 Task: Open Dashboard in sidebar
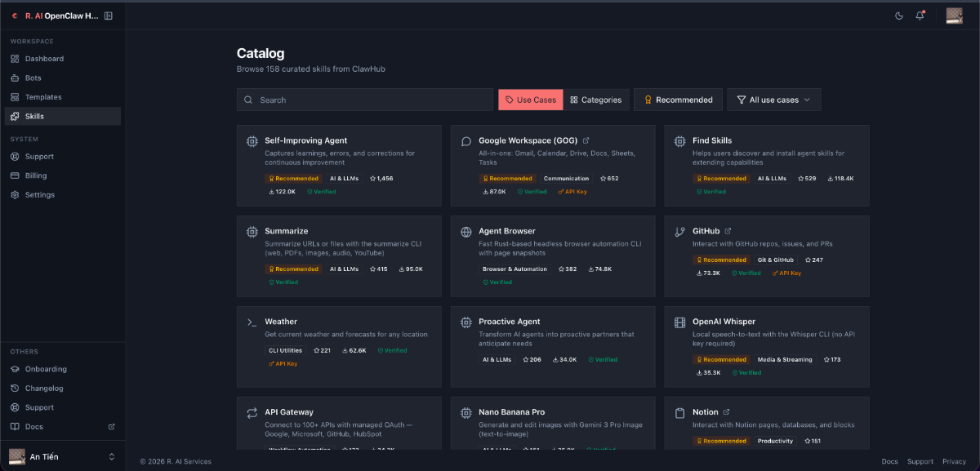(63, 59)
